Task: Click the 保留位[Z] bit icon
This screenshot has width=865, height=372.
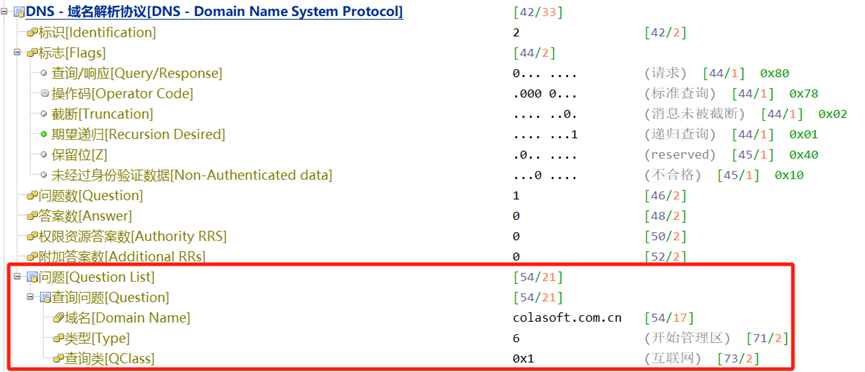Action: tap(44, 155)
